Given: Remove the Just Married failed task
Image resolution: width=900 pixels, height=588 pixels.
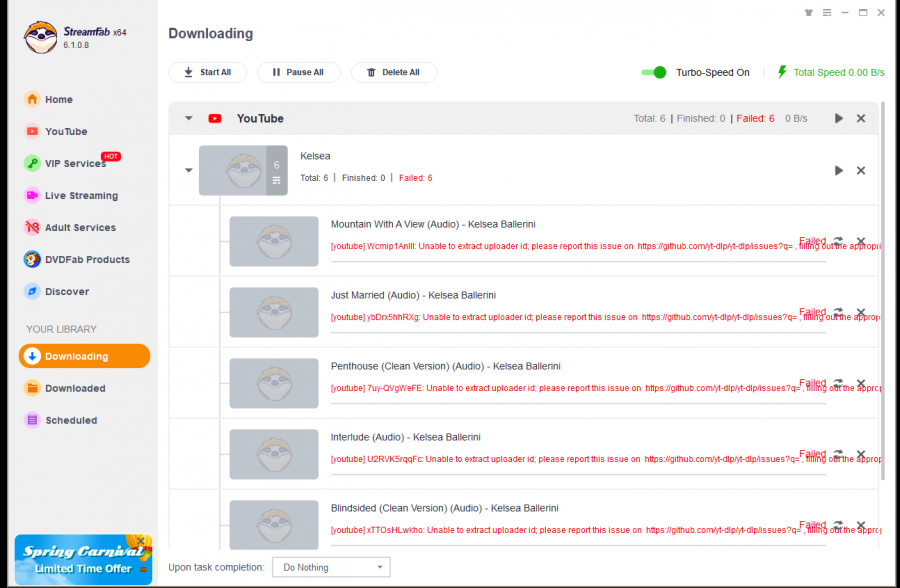Looking at the screenshot, I should coord(861,312).
